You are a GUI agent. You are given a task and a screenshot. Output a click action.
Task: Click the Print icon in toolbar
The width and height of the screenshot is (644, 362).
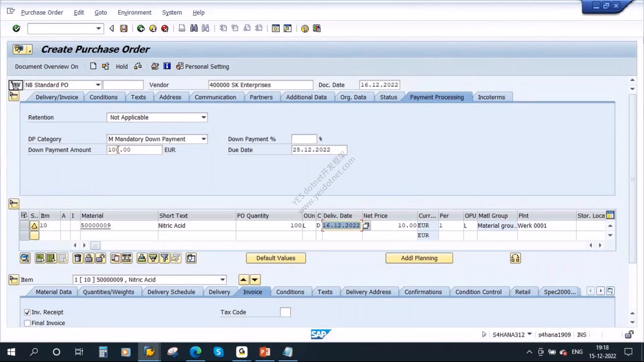(x=182, y=28)
